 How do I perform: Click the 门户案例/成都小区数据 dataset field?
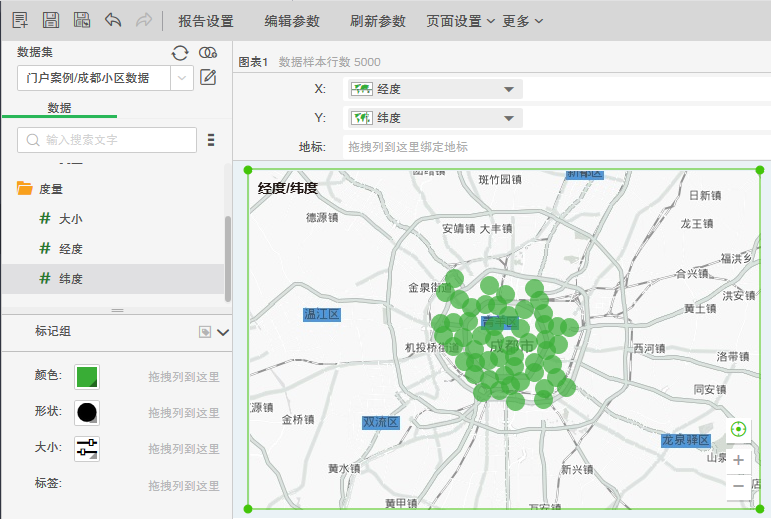[x=94, y=78]
